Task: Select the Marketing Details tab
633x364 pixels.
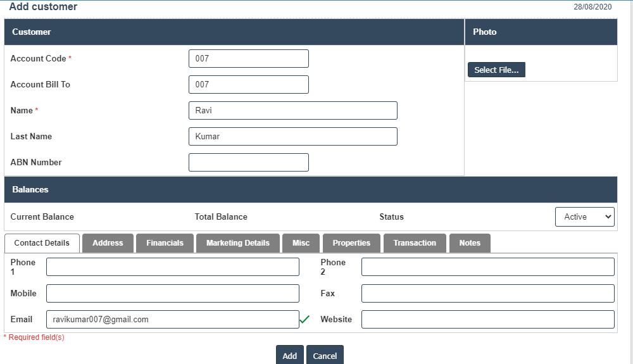Action: [x=238, y=243]
